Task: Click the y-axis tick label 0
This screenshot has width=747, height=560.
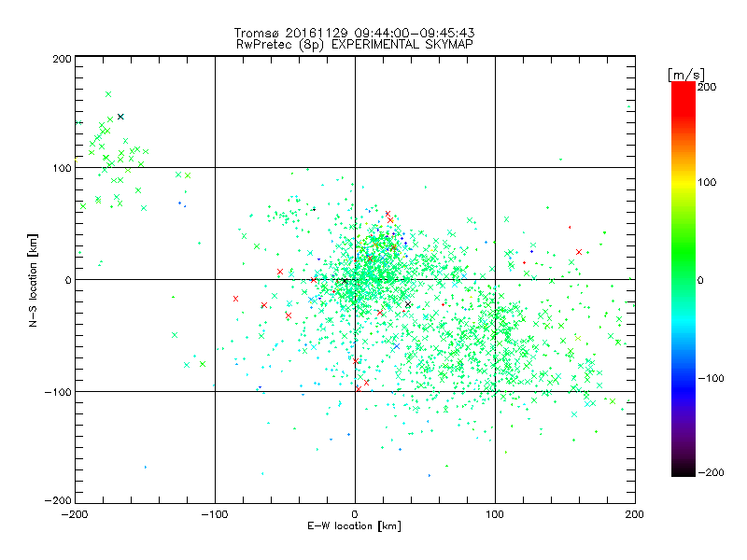Action: tap(68, 281)
